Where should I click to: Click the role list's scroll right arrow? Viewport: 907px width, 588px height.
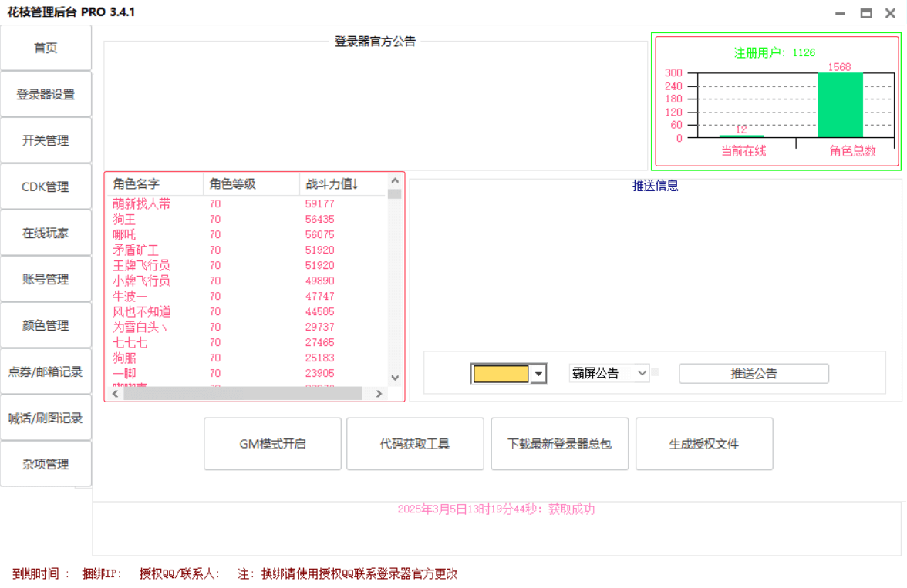pyautogui.click(x=379, y=394)
